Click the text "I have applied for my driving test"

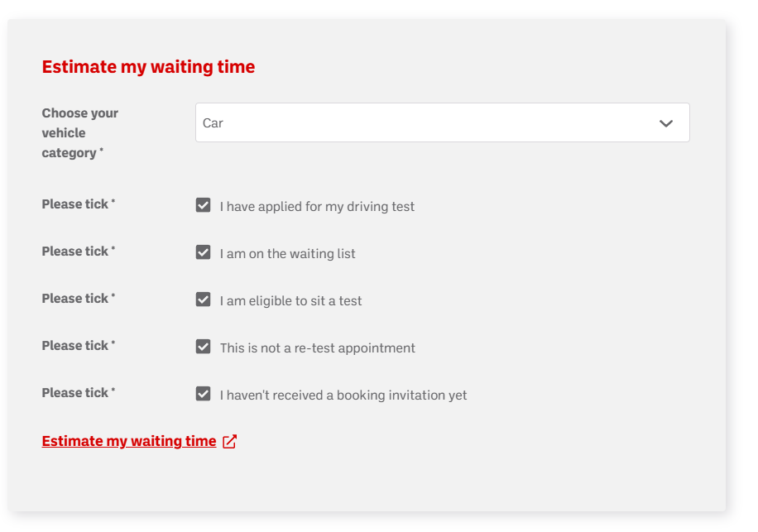[x=317, y=207]
